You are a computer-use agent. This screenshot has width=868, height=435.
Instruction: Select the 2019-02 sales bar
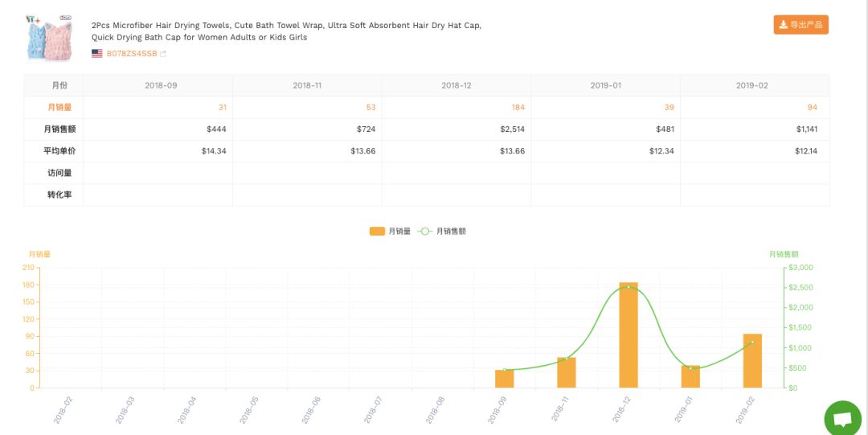tap(752, 360)
